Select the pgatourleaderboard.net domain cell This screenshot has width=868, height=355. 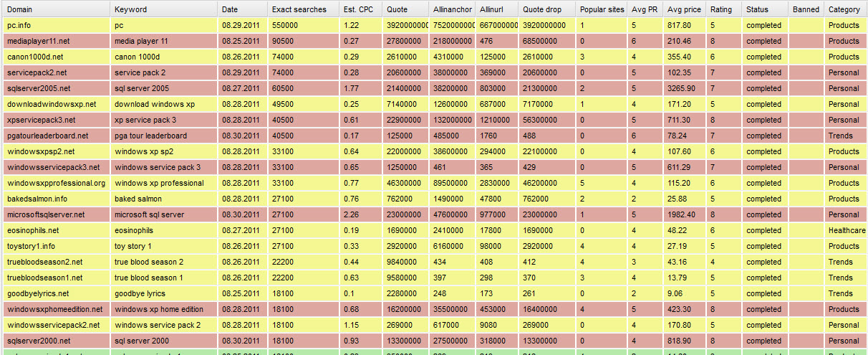coord(56,136)
